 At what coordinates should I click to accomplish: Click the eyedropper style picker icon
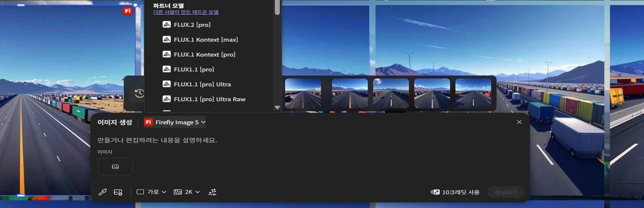tap(103, 192)
